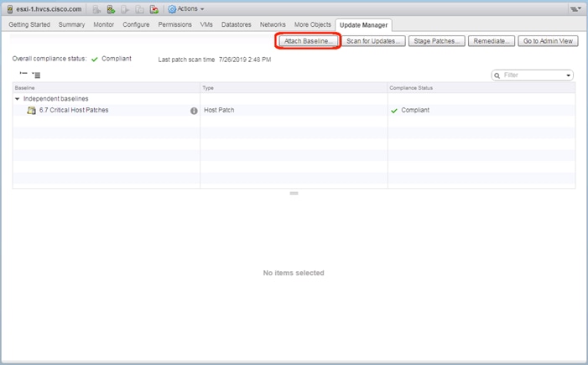Select the Update Manager tab
This screenshot has height=365, width=588.
coord(363,25)
